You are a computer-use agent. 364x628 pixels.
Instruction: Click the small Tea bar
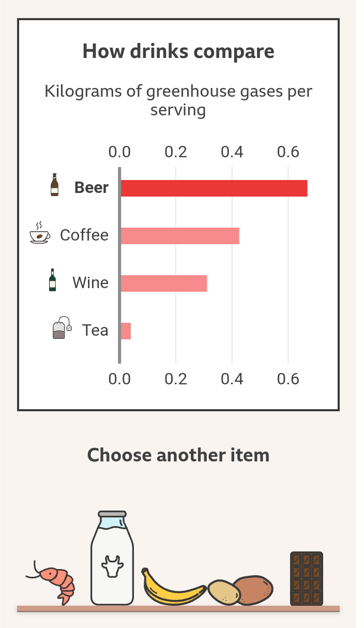[x=126, y=331]
